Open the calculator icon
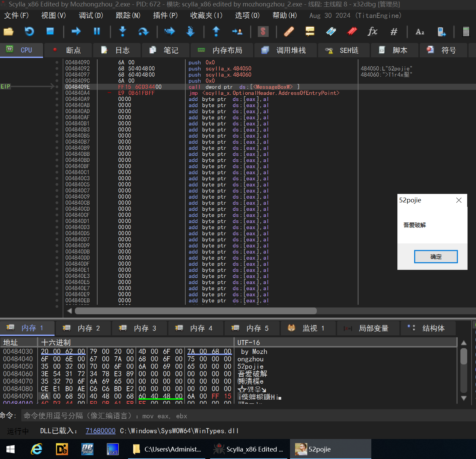This screenshot has width=476, height=459. (466, 32)
